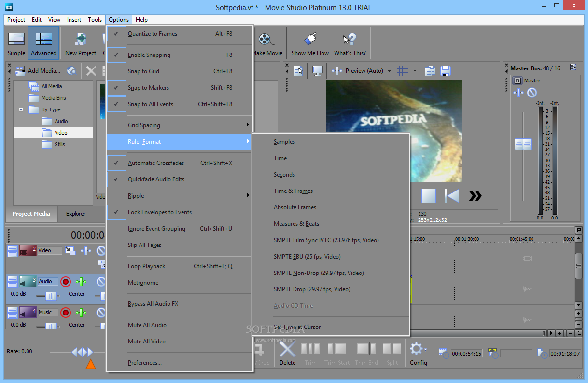The image size is (588, 383).
Task: Toggle the preview overlays grid icon
Action: coord(403,71)
